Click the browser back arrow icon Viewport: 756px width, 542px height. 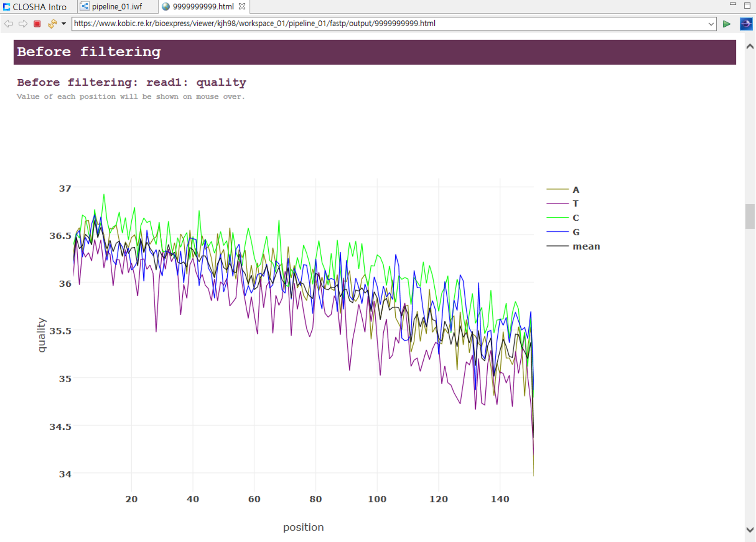coord(9,24)
